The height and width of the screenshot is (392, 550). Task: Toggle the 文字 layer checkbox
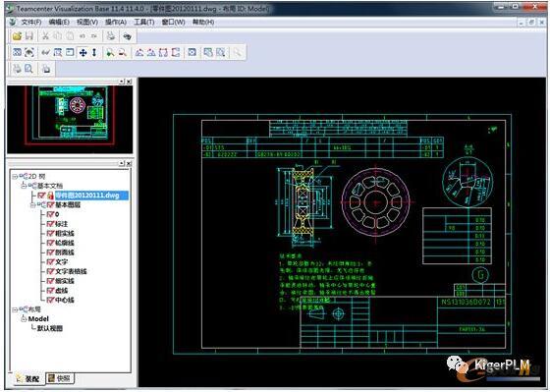(x=50, y=261)
